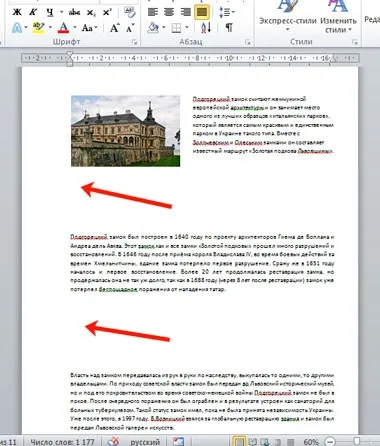Viewport: 380px width, 446px height.
Task: Align text right
Action: (185, 12)
